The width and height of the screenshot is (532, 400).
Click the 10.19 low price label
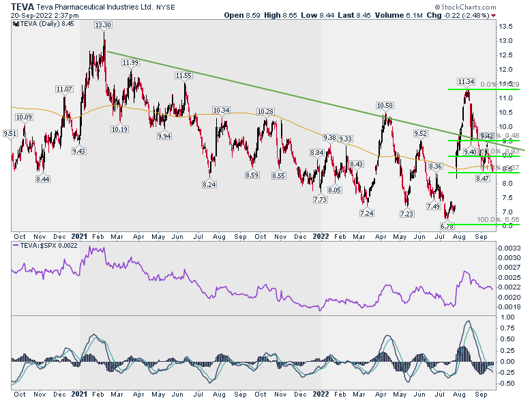119,129
